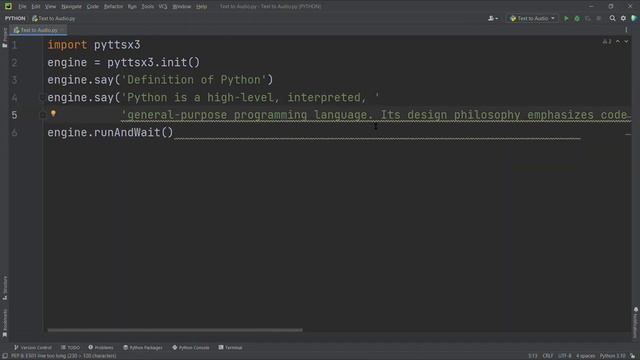Click the yellow lightbulb intention icon
This screenshot has height=360, width=640.
click(x=53, y=114)
